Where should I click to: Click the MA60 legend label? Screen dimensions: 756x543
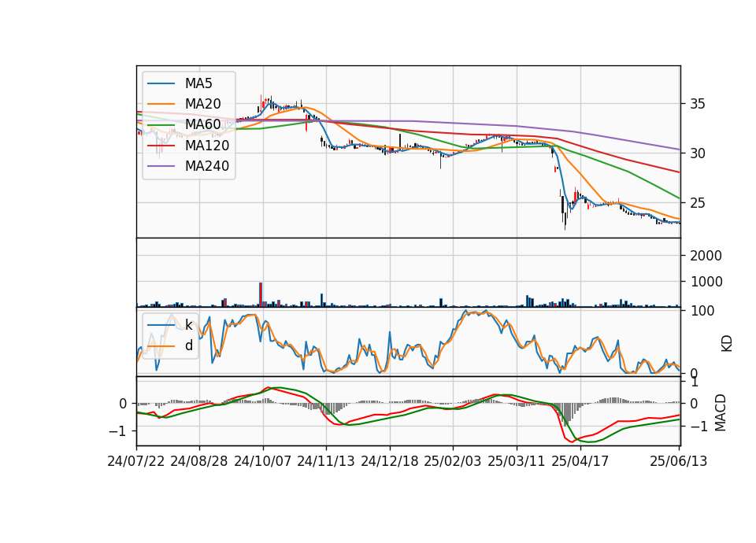point(202,124)
